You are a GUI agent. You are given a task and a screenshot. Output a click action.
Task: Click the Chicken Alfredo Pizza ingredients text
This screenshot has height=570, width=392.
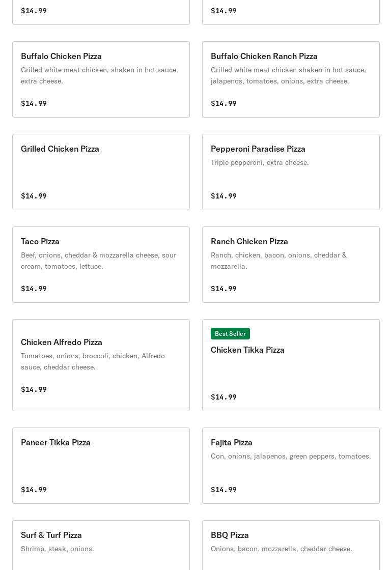[93, 361]
